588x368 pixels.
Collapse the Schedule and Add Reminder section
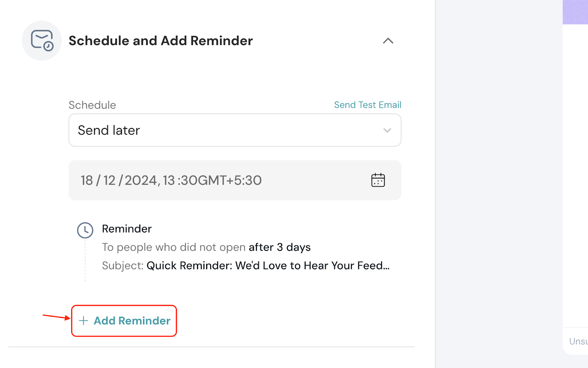(388, 41)
